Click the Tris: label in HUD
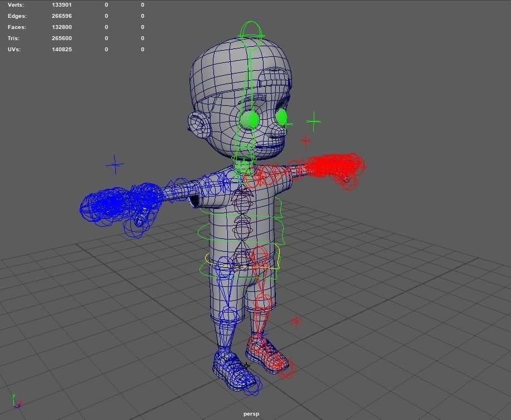The image size is (511, 420). click(x=13, y=38)
